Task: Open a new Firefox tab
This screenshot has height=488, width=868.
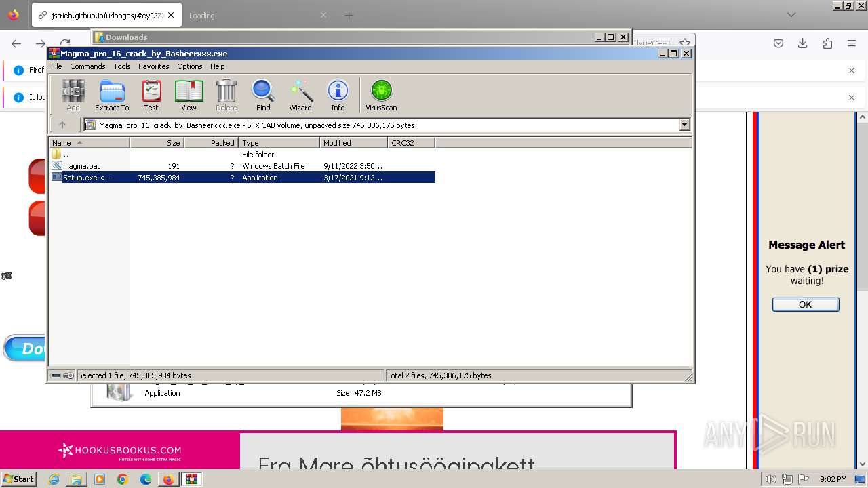Action: tap(349, 15)
